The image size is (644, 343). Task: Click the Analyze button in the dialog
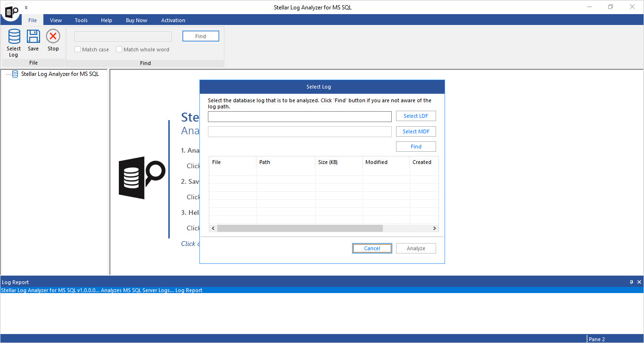pos(416,248)
